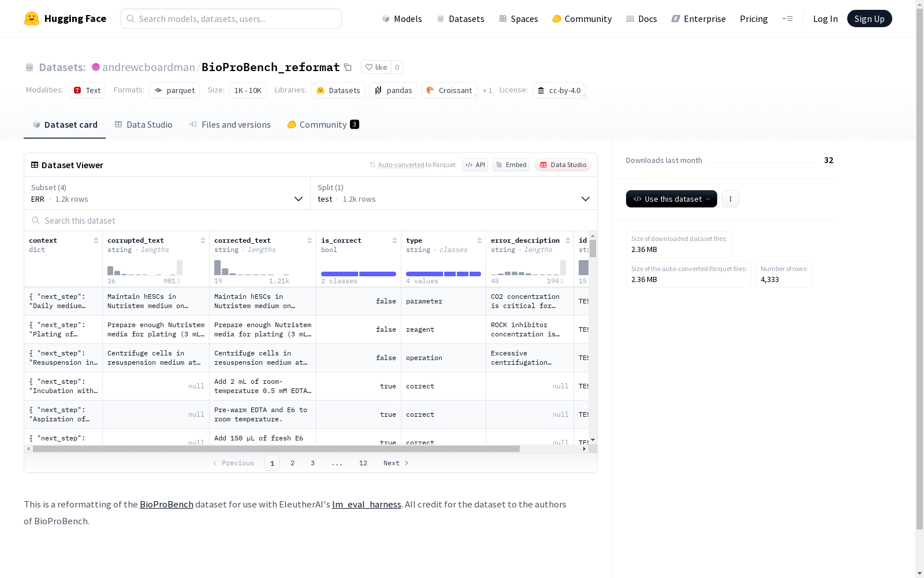Open Data Studio from viewer header
The image size is (924, 578).
[x=562, y=165]
